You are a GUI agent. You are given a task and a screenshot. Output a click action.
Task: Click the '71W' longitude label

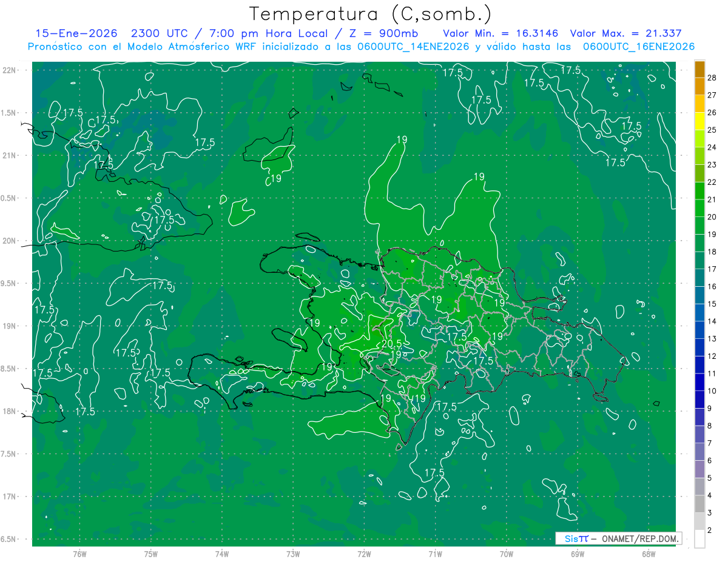coord(435,554)
